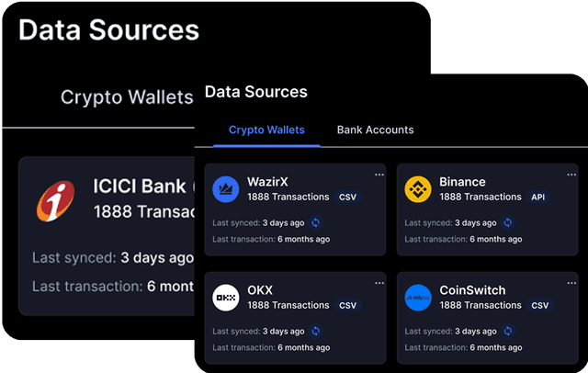Image resolution: width=588 pixels, height=373 pixels.
Task: Open the OKX card three-dot menu
Action: click(379, 282)
